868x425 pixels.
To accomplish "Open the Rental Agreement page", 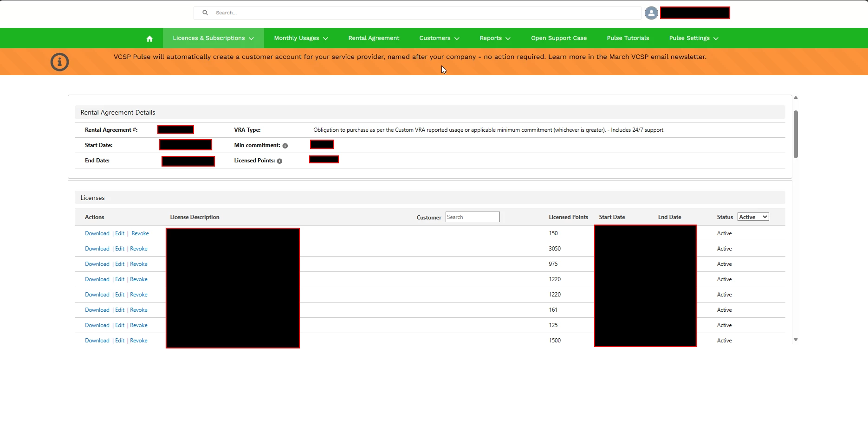I will pos(374,38).
